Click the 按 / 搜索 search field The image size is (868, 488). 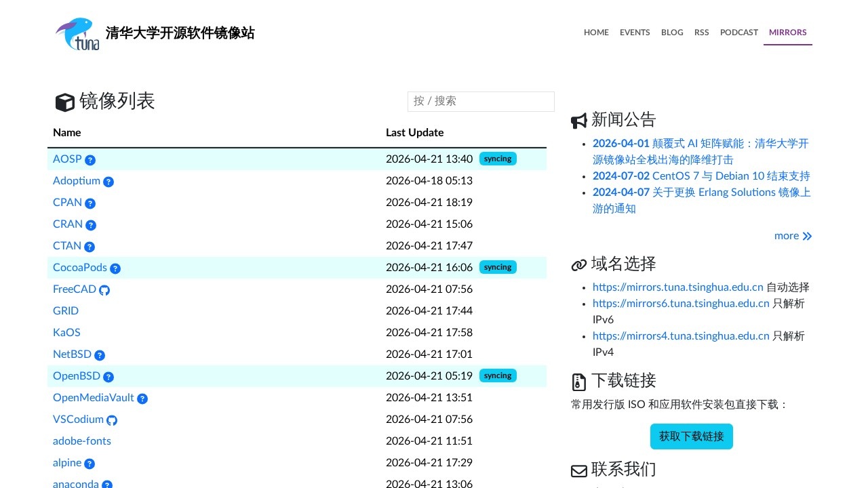[x=481, y=101]
